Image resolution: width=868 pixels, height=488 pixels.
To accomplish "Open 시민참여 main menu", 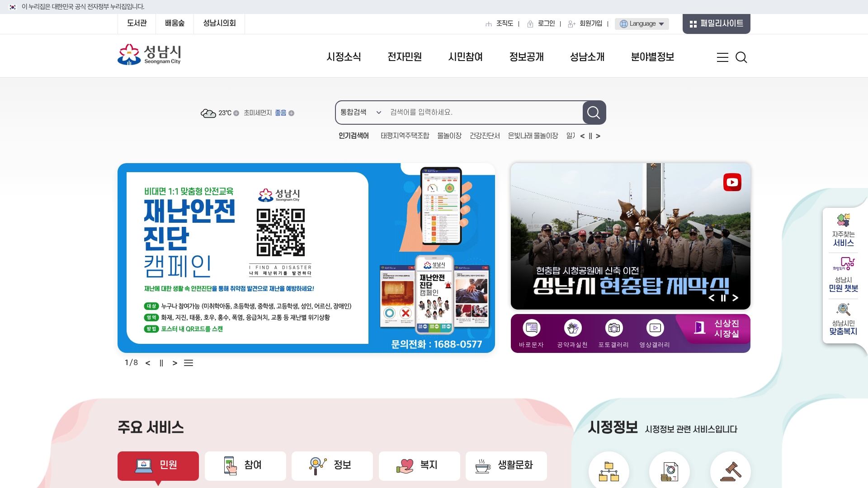I will coord(465,57).
